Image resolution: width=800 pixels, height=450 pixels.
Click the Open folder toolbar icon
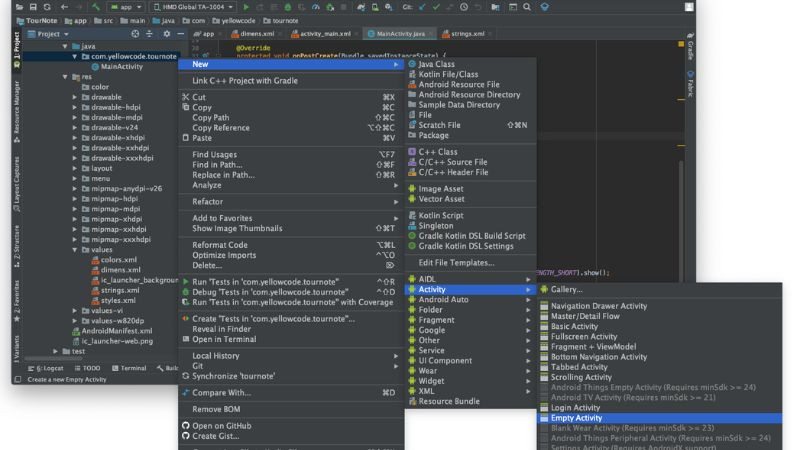19,7
